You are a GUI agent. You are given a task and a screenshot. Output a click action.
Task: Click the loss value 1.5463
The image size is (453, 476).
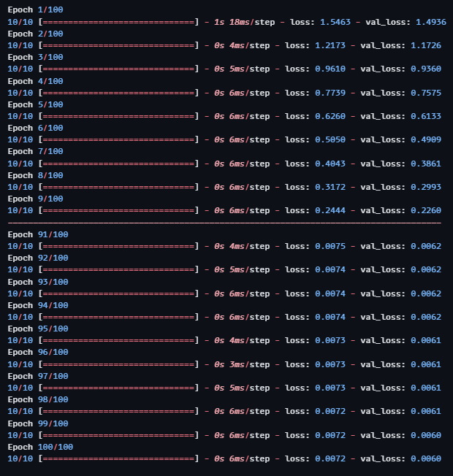coord(335,22)
